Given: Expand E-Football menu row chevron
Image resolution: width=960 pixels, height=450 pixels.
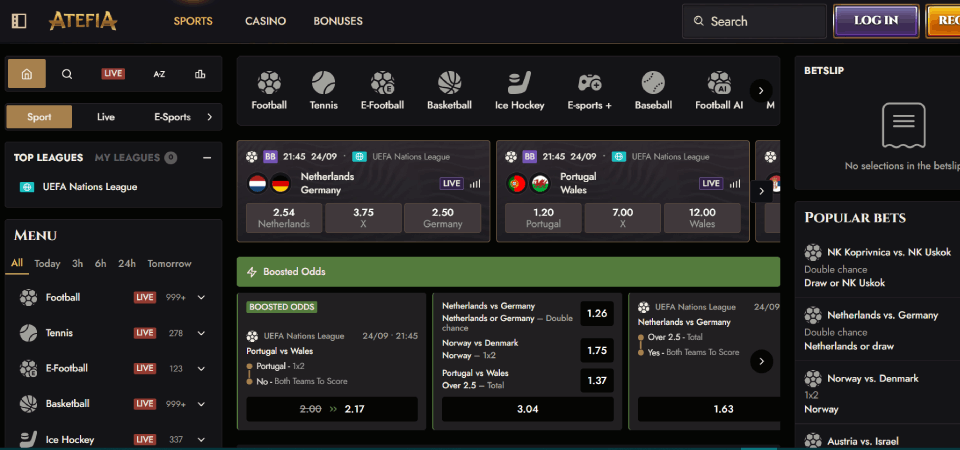Looking at the screenshot, I should pyautogui.click(x=201, y=369).
